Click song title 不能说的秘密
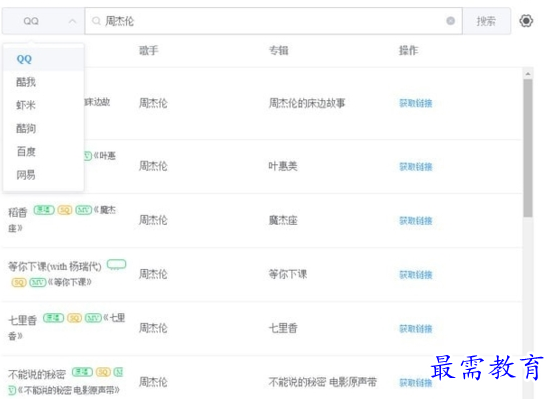 [37, 374]
